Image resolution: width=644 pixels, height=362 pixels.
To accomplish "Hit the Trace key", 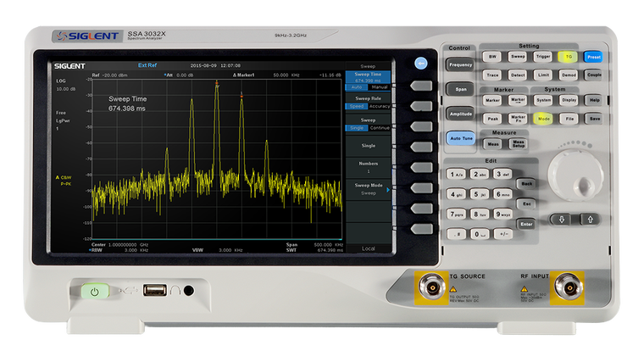I will pos(492,75).
